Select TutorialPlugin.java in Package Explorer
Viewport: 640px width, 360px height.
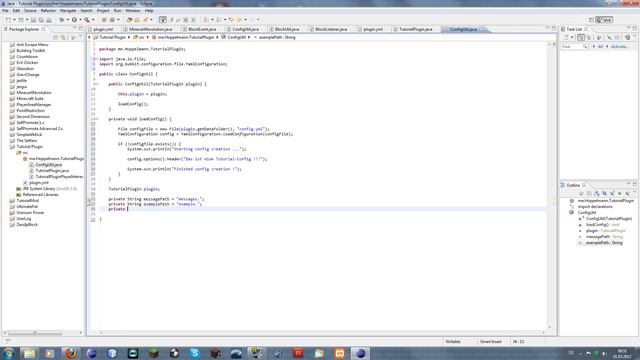tap(52, 171)
